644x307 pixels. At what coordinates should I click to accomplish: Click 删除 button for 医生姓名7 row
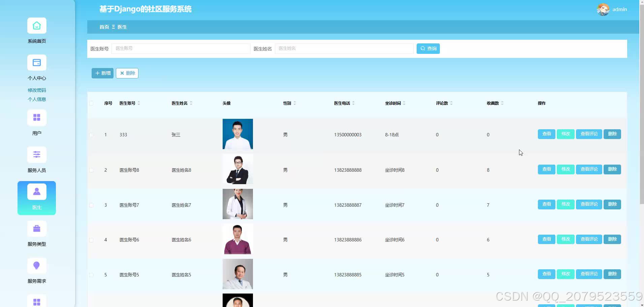point(612,204)
